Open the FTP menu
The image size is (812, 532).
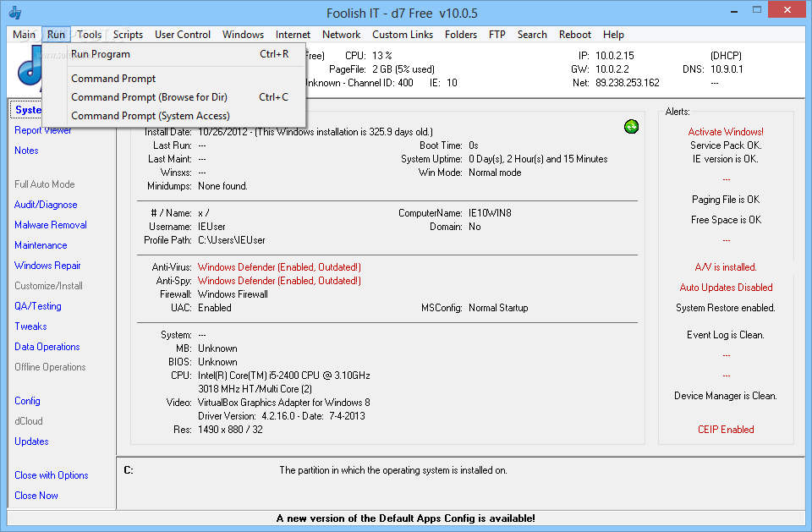[x=497, y=34]
